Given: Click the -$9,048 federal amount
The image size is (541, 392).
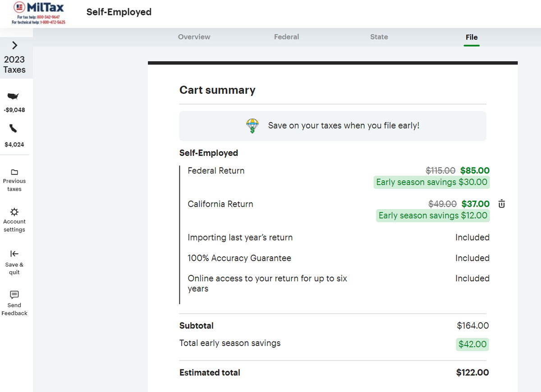Looking at the screenshot, I should (14, 110).
